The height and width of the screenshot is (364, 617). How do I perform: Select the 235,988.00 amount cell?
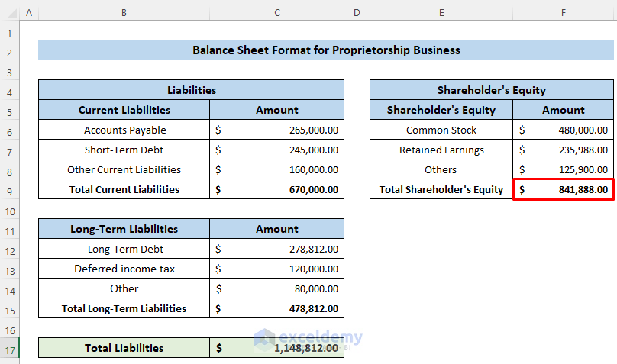tap(564, 150)
